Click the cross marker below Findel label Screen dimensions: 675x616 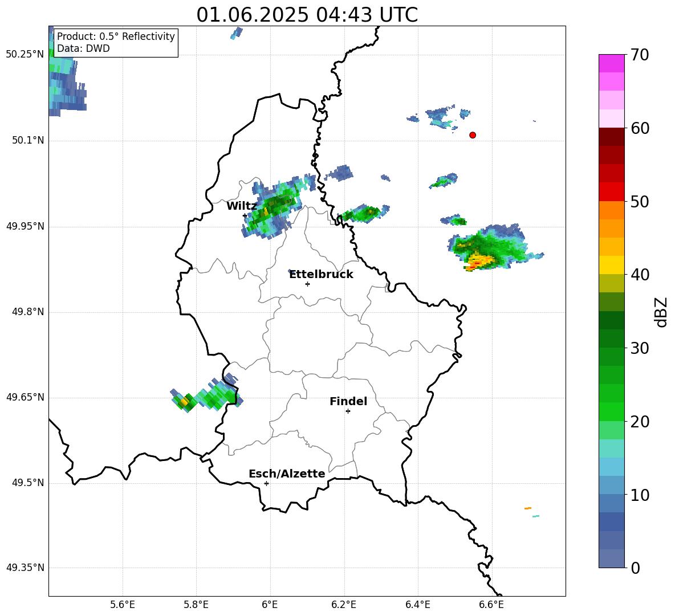click(x=348, y=411)
